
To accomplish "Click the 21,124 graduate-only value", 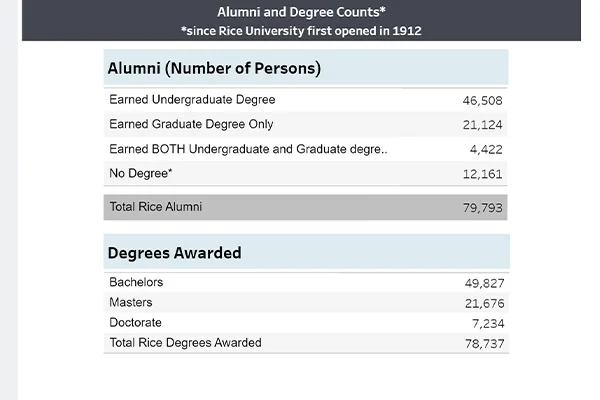I will [484, 125].
